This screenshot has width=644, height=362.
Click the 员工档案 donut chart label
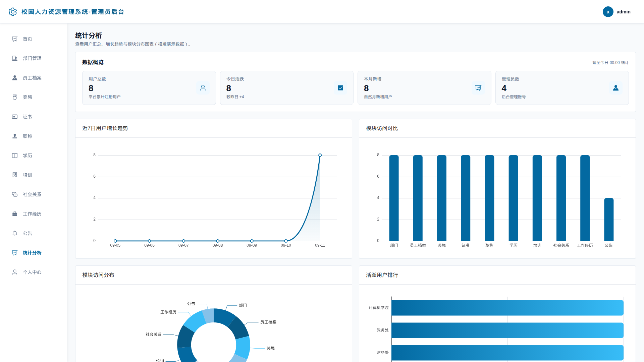click(x=268, y=322)
